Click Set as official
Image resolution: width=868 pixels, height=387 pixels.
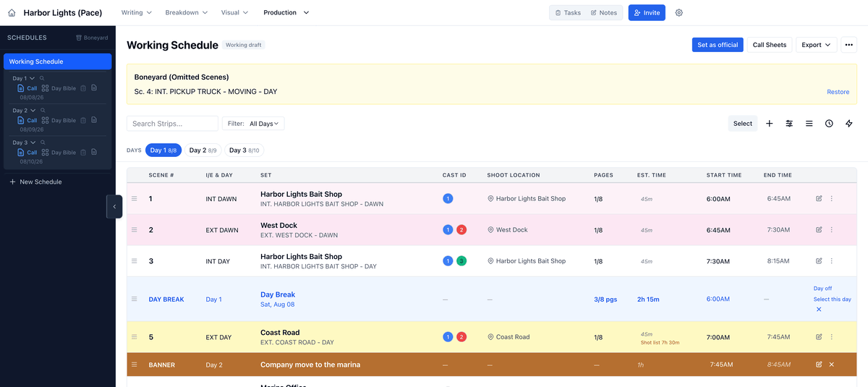point(718,45)
